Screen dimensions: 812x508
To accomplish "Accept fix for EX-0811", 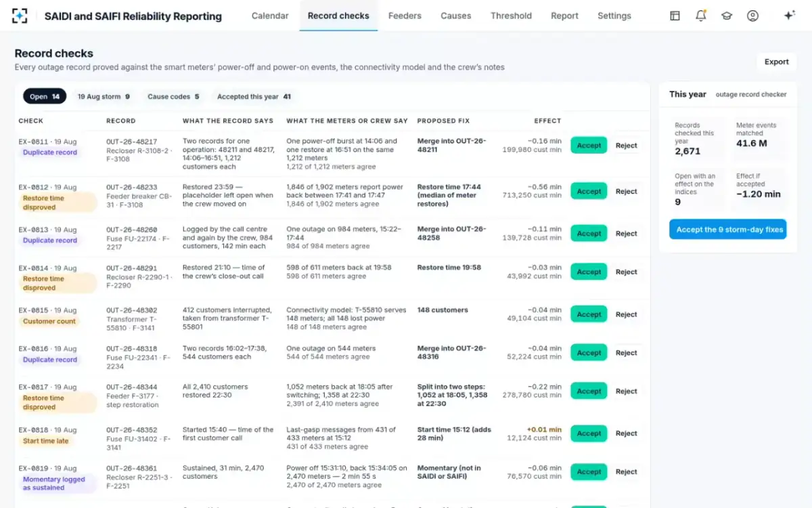I will [x=589, y=146].
